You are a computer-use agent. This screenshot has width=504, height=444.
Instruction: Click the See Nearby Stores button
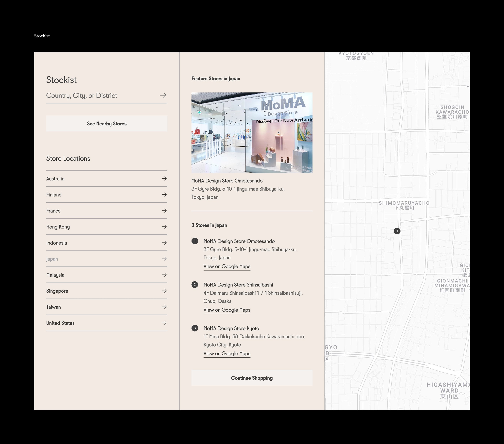[x=107, y=124]
